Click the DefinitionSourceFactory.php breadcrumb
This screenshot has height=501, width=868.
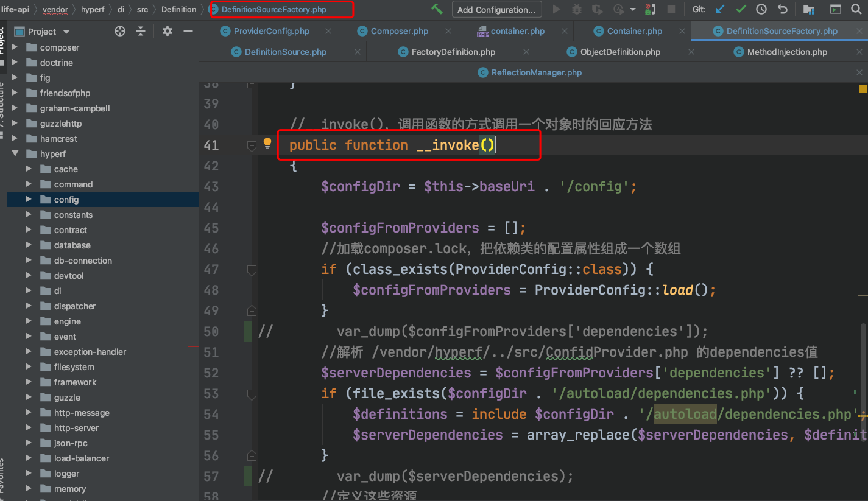[274, 9]
